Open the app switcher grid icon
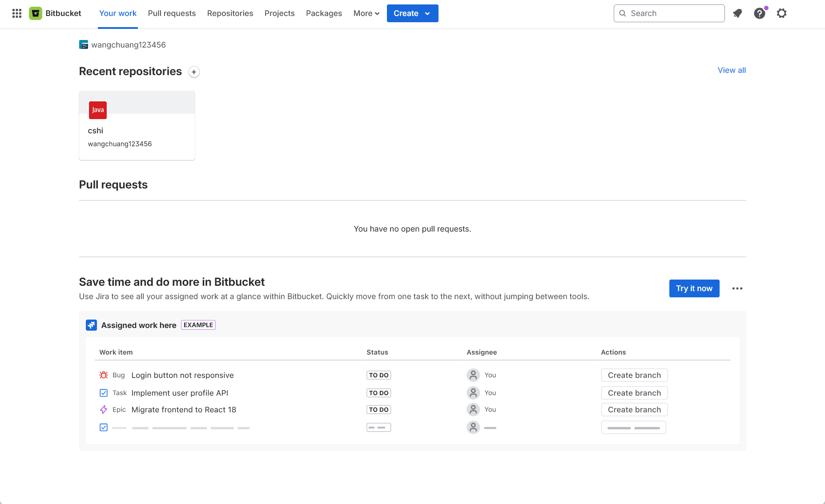The width and height of the screenshot is (825, 504). [17, 13]
